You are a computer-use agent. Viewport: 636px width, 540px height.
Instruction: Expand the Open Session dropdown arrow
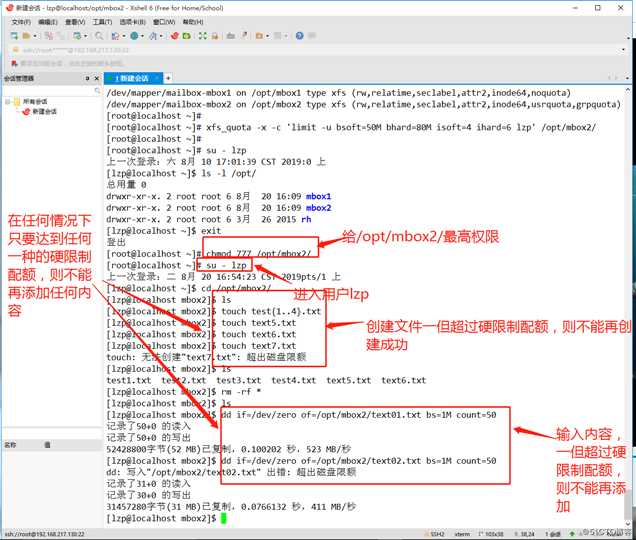point(35,36)
